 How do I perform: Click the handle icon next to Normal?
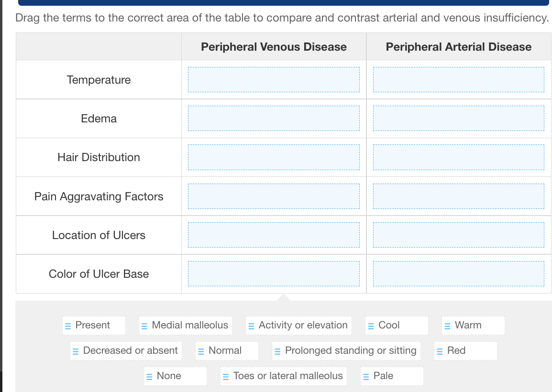pos(201,351)
